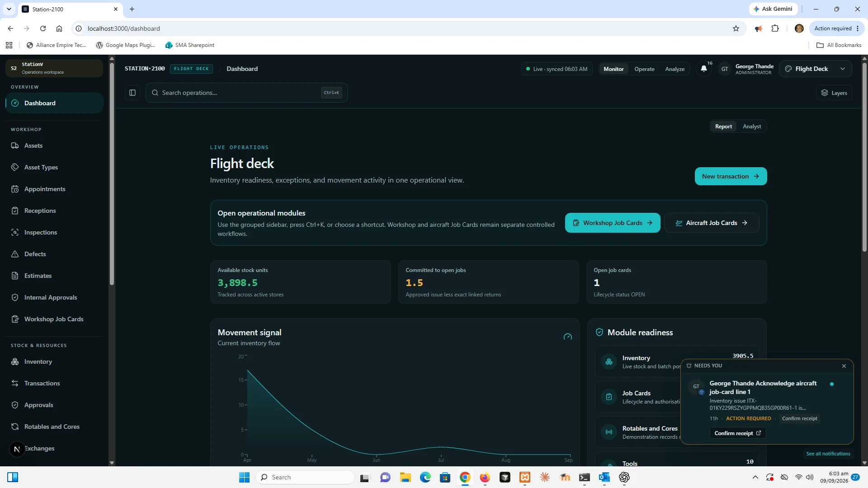The height and width of the screenshot is (488, 868).
Task: Open Rotables and Cores in the sidebar
Action: point(54,427)
